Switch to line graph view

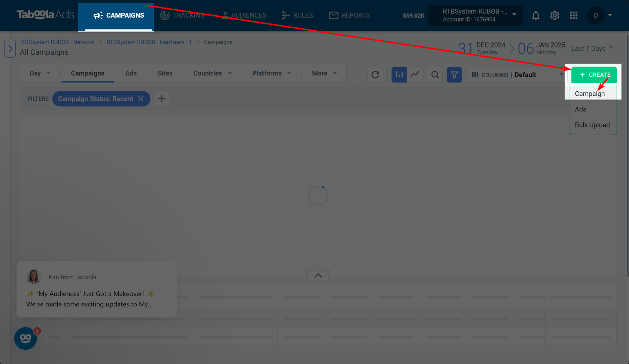pyautogui.click(x=415, y=75)
